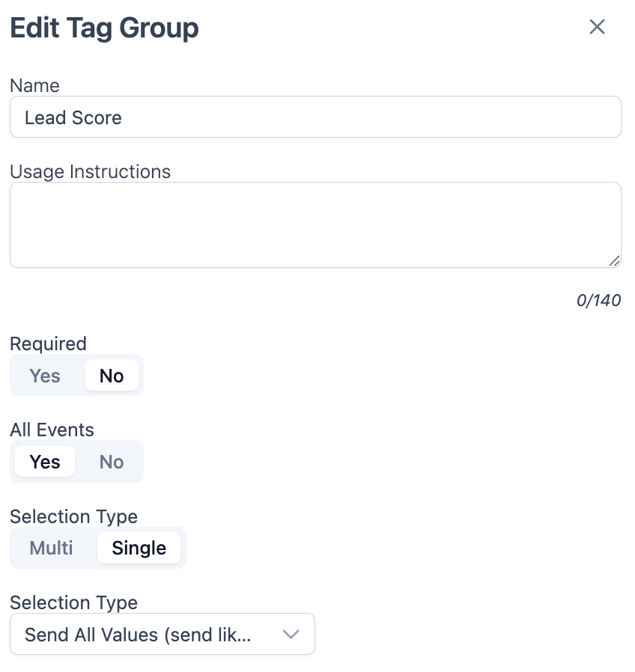Image resolution: width=635 pixels, height=672 pixels.
Task: Switch Selection Type to Multi
Action: point(52,548)
